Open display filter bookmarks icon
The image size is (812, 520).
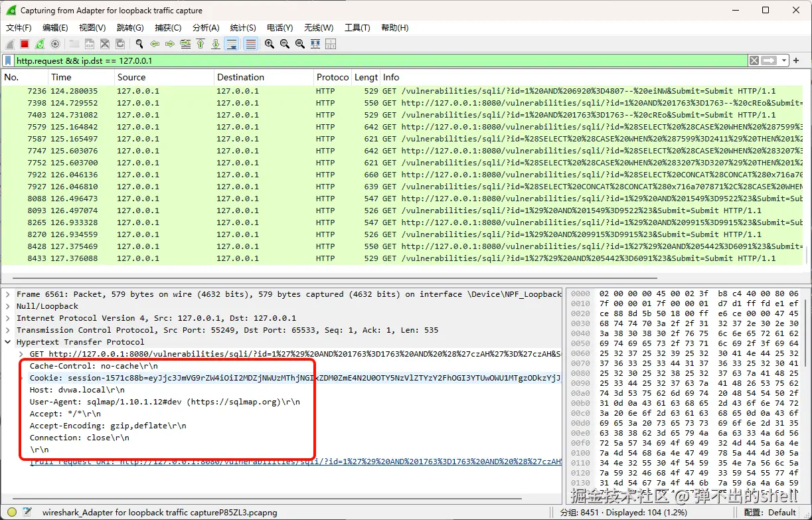point(8,60)
